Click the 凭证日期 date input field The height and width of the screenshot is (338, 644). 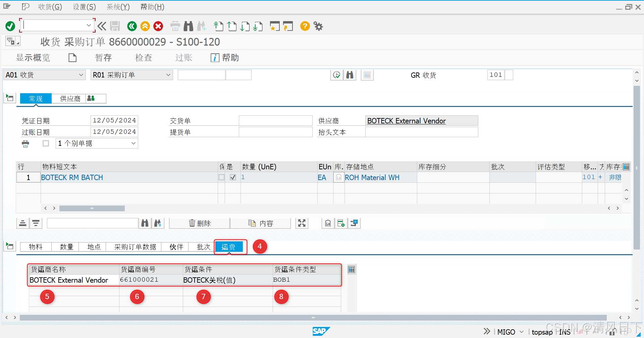click(x=114, y=121)
